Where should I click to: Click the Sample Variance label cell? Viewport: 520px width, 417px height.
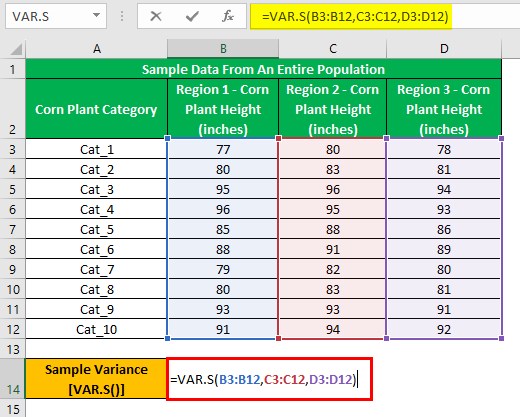[96, 379]
